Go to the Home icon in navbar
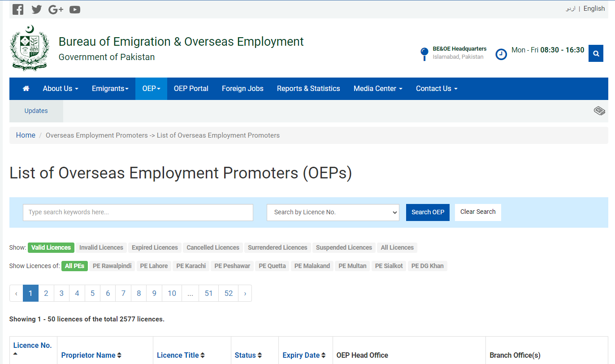The image size is (615, 364). click(26, 89)
